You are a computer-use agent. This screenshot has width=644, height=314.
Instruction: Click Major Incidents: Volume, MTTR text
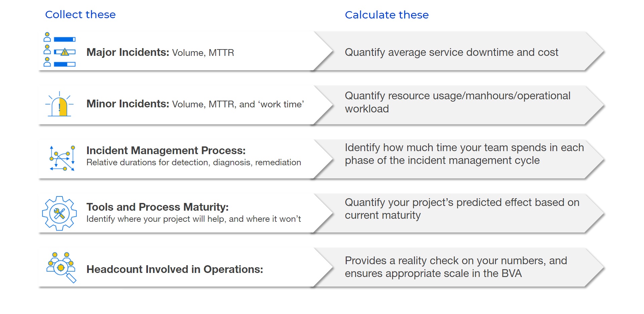click(x=160, y=52)
